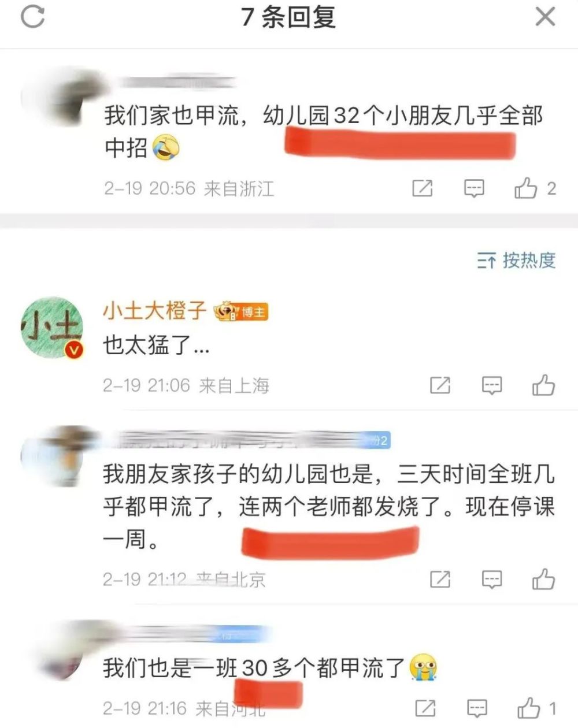The width and height of the screenshot is (578, 728).
Task: Forward the 也太猛了 reply from 上海
Action: (x=440, y=385)
